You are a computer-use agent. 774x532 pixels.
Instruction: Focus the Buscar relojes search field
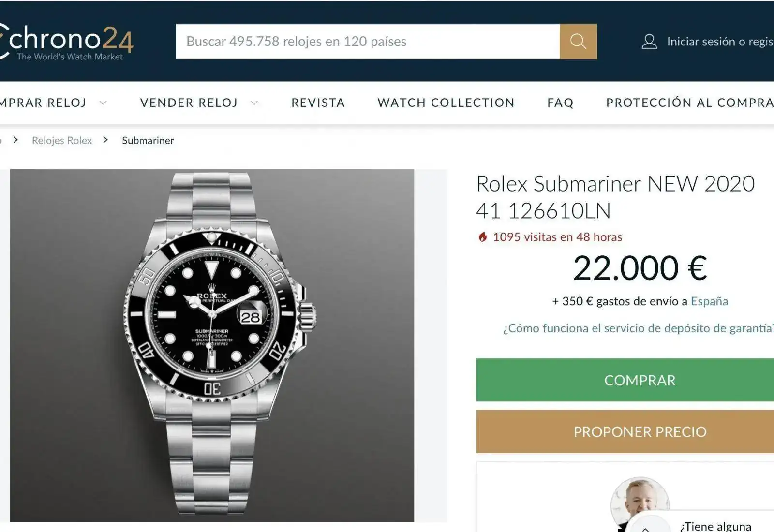[368, 42]
